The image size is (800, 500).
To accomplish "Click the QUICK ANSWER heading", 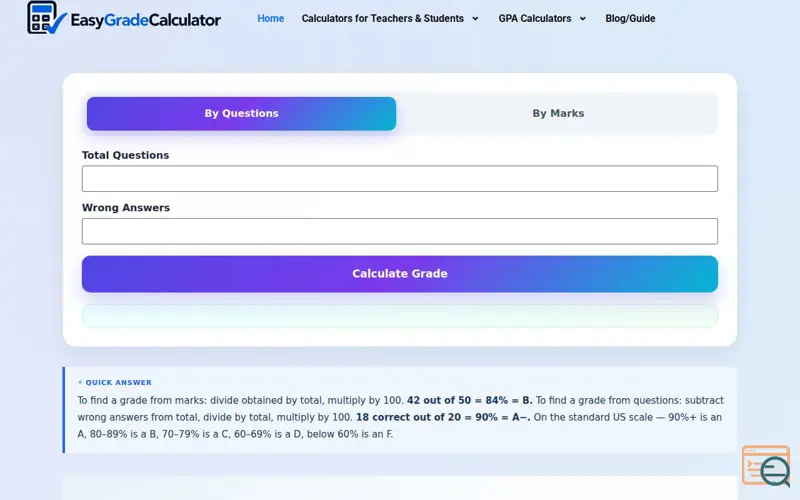I will (115, 382).
